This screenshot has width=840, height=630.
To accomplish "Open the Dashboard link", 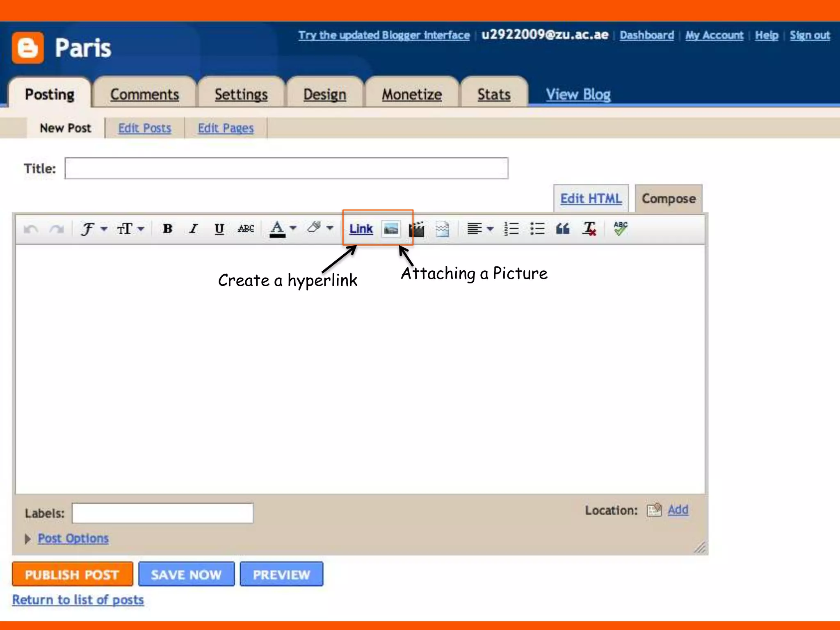I will pyautogui.click(x=647, y=35).
